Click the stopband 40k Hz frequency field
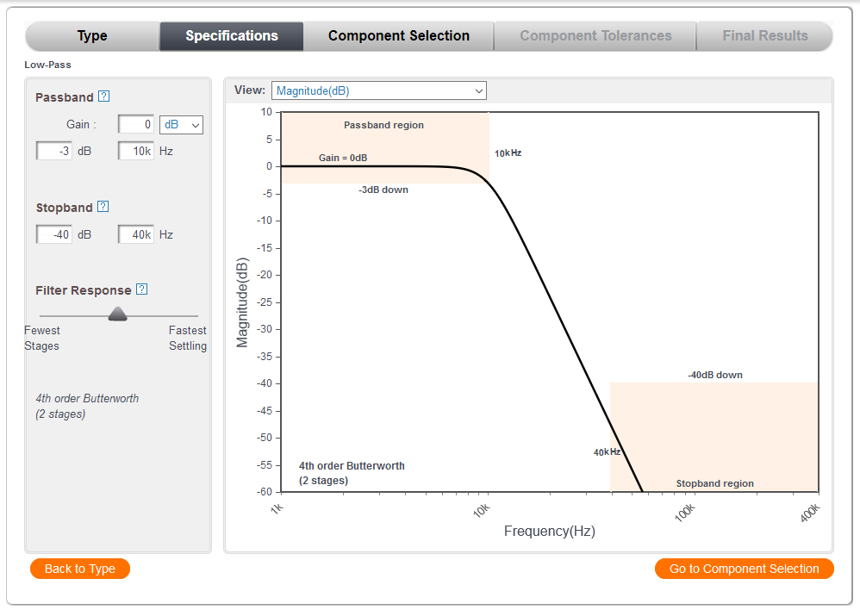Image resolution: width=860 pixels, height=616 pixels. point(136,234)
